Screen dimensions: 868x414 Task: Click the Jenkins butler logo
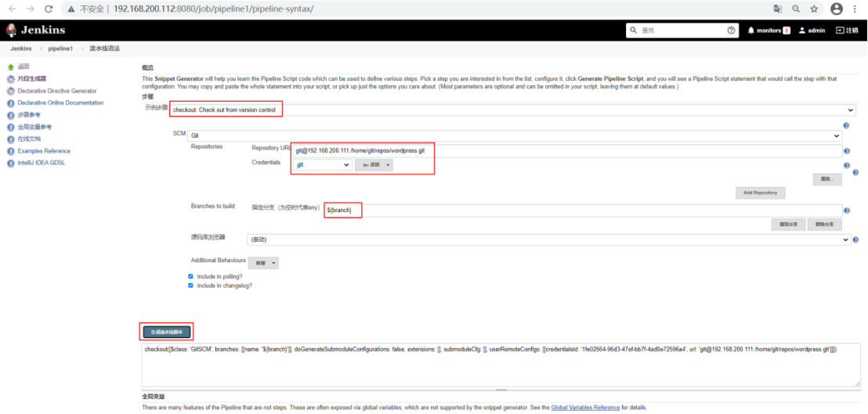pyautogui.click(x=12, y=31)
